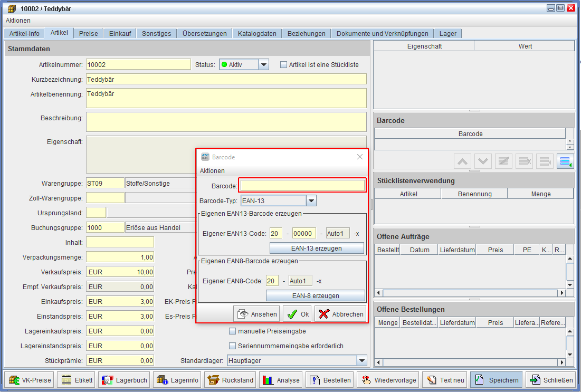Check 'manuelle Preiseingabe' option
Viewport: 581px width, 392px height.
coord(232,331)
